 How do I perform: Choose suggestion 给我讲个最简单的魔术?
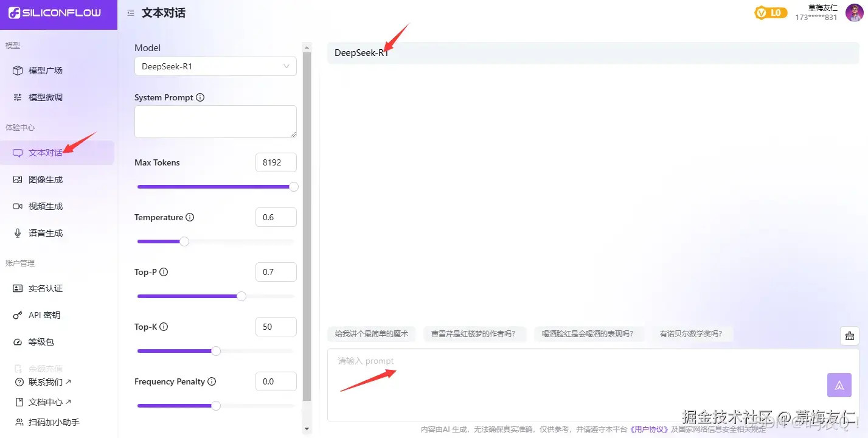tap(372, 333)
